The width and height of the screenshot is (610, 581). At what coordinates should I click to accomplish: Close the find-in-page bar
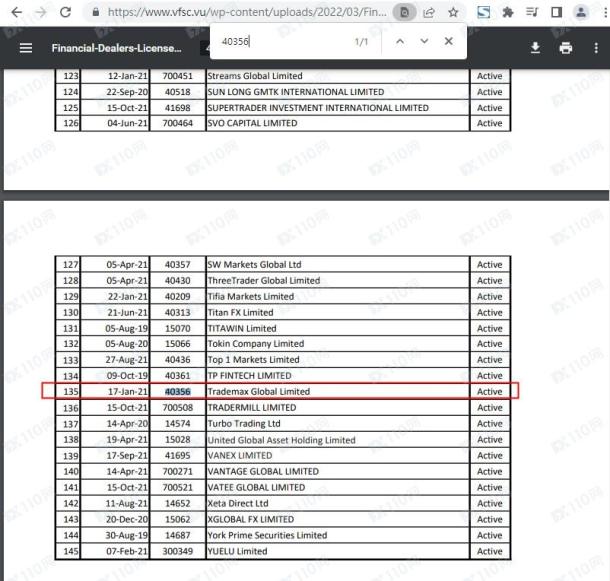pos(449,41)
